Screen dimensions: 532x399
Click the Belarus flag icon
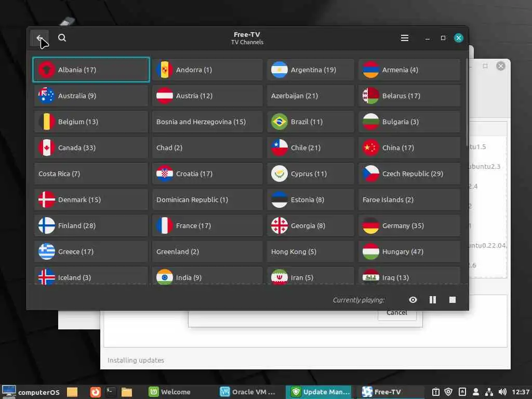[x=370, y=96]
